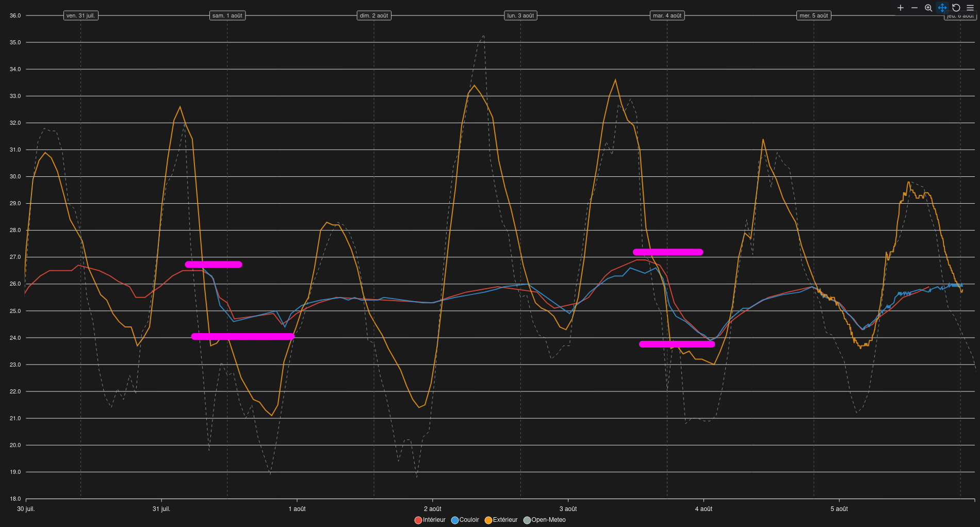Click the 22.0 y-axis value

[x=15, y=391]
